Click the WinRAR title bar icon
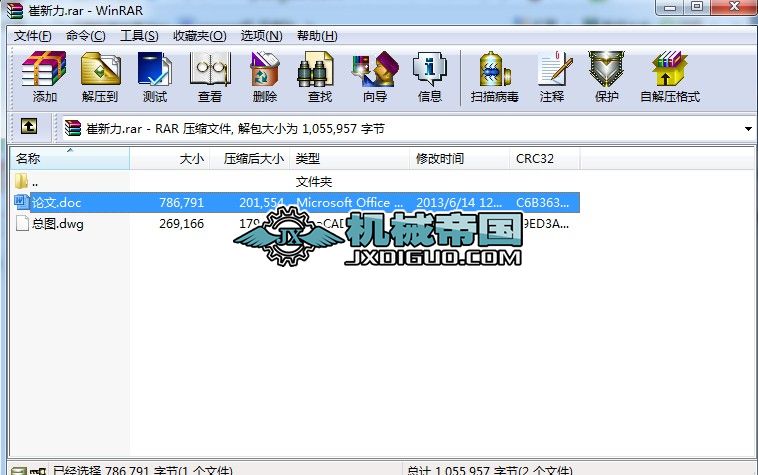Viewport: 758px width, 475px height. click(x=15, y=10)
